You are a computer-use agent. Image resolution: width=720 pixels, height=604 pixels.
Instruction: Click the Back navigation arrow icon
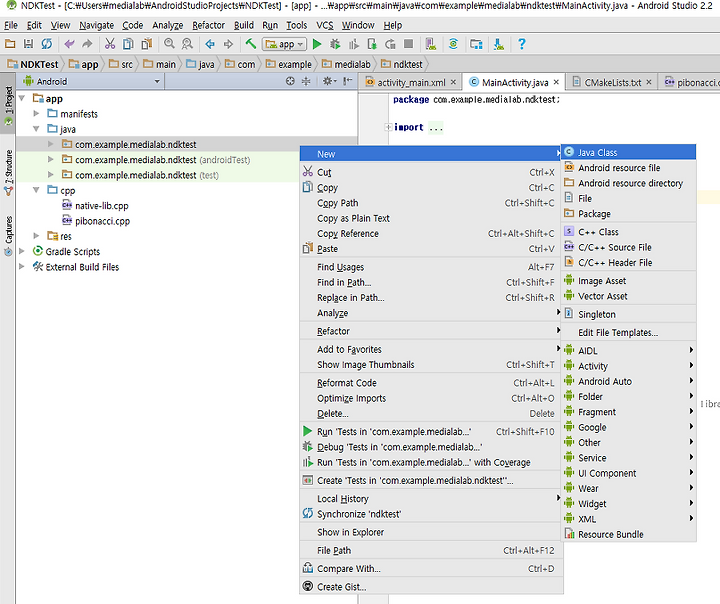[x=210, y=44]
